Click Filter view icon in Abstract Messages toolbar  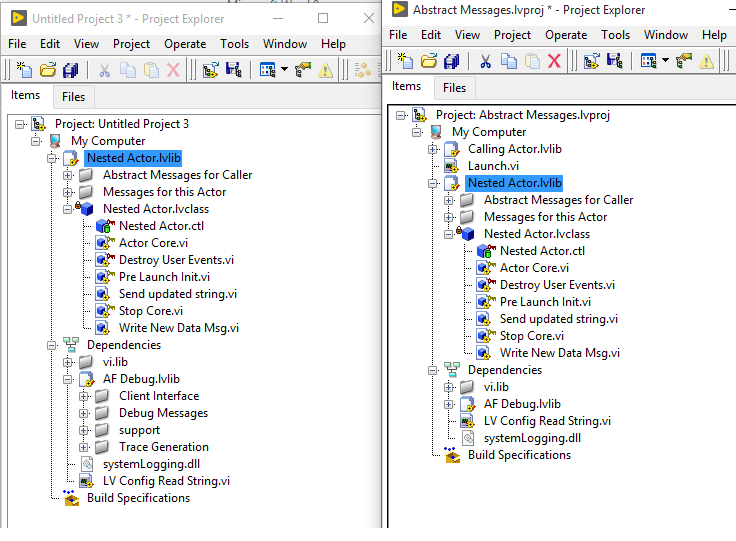tap(649, 61)
